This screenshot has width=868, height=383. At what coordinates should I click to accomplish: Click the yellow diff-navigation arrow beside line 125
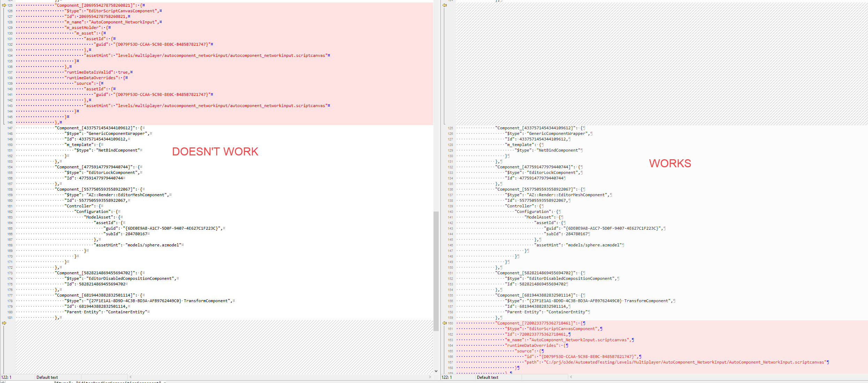[4, 5]
